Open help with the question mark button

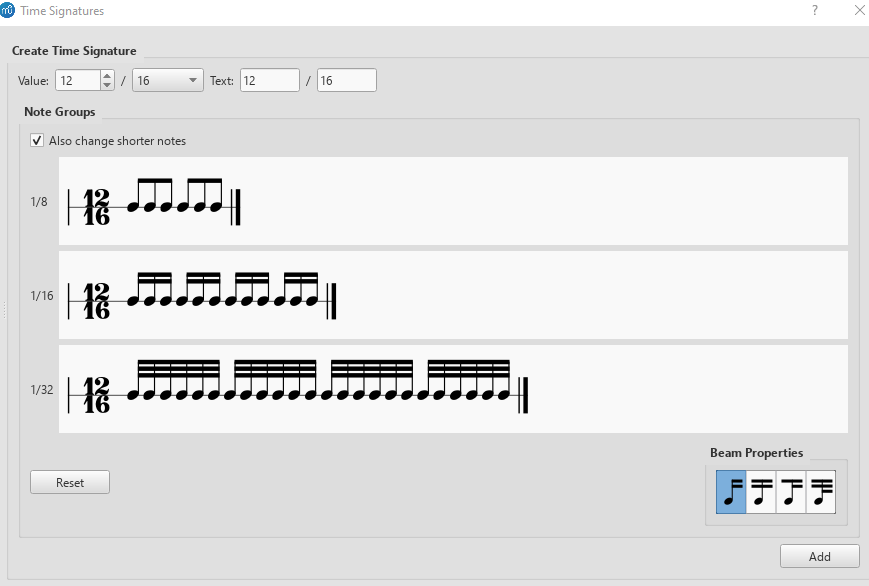pos(814,11)
